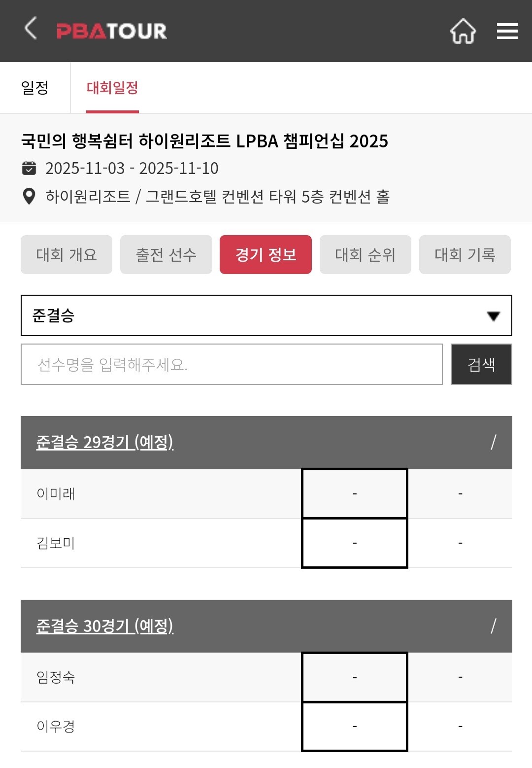
Task: Click the dropdown triangle arrow
Action: click(493, 316)
